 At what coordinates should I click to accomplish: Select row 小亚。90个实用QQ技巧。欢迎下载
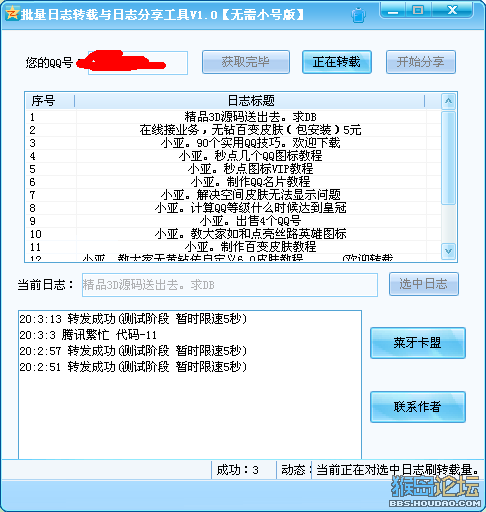tap(233, 143)
